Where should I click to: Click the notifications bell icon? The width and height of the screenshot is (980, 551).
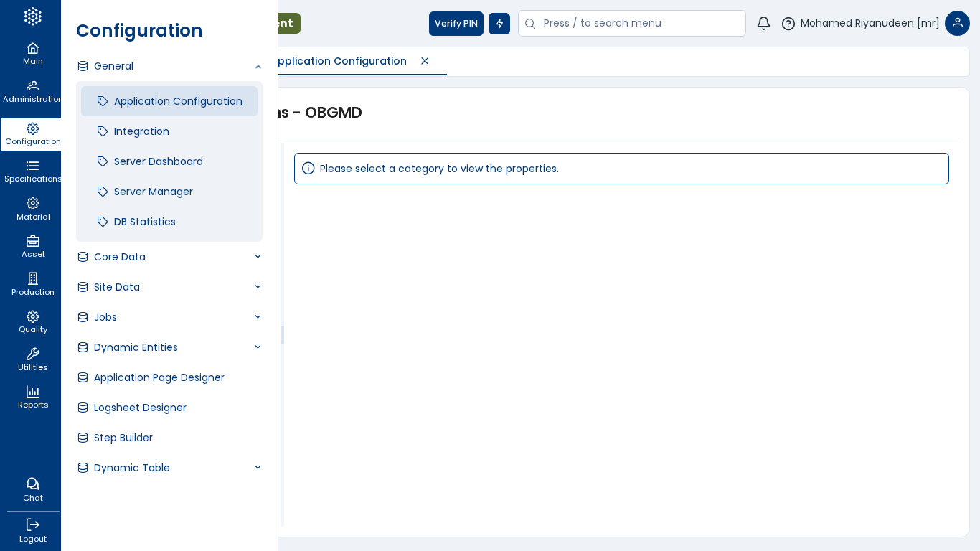(763, 24)
